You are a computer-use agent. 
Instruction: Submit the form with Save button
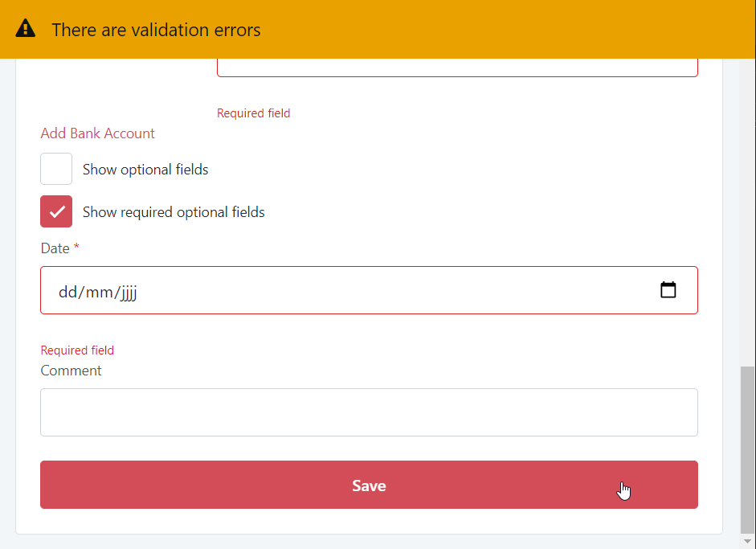pos(369,485)
